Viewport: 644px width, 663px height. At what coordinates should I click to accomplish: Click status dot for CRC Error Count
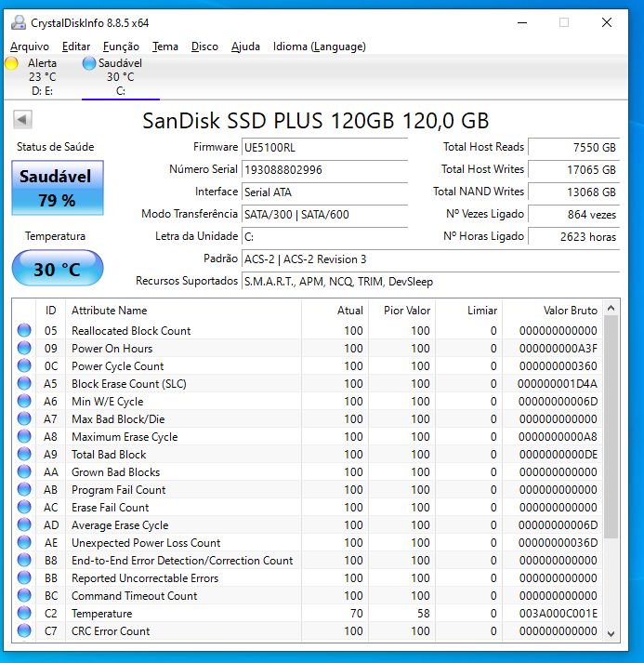coord(24,630)
